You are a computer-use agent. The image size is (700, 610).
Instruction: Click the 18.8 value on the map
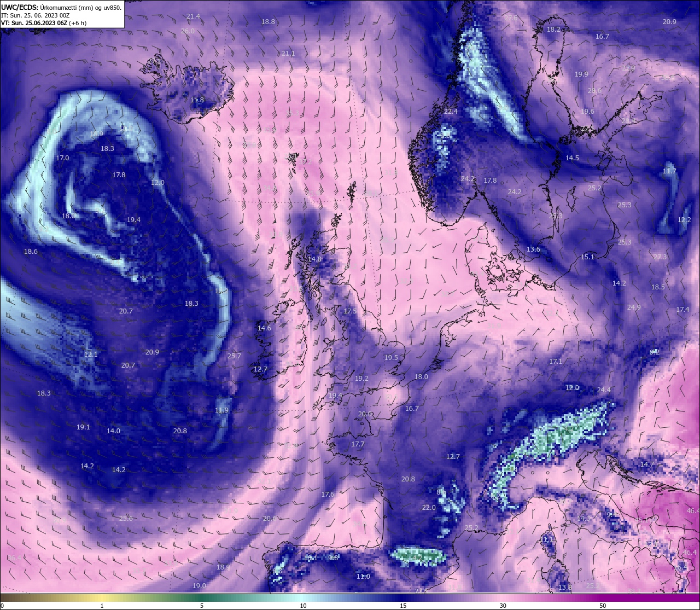click(x=268, y=21)
